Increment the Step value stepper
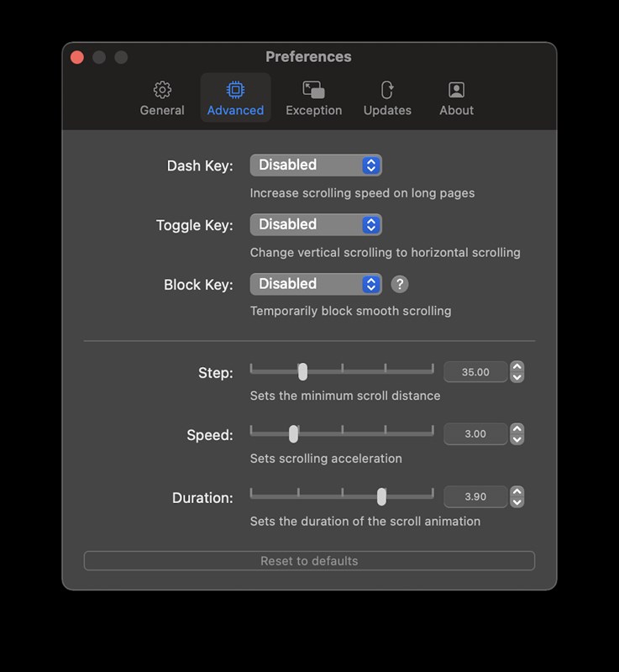The image size is (619, 672). 517,367
